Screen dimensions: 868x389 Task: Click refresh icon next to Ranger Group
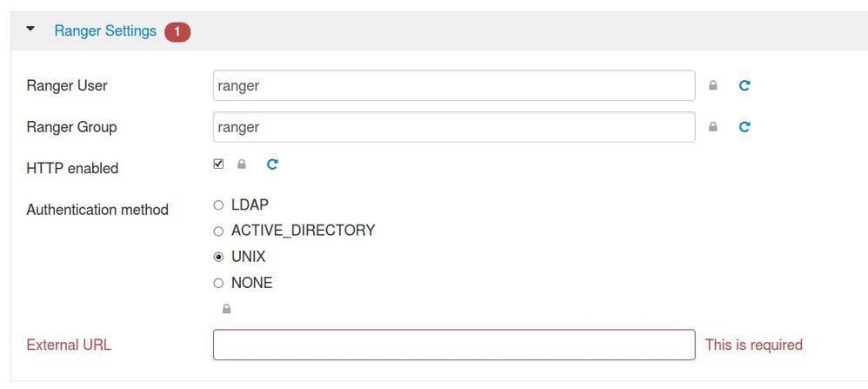coord(744,127)
